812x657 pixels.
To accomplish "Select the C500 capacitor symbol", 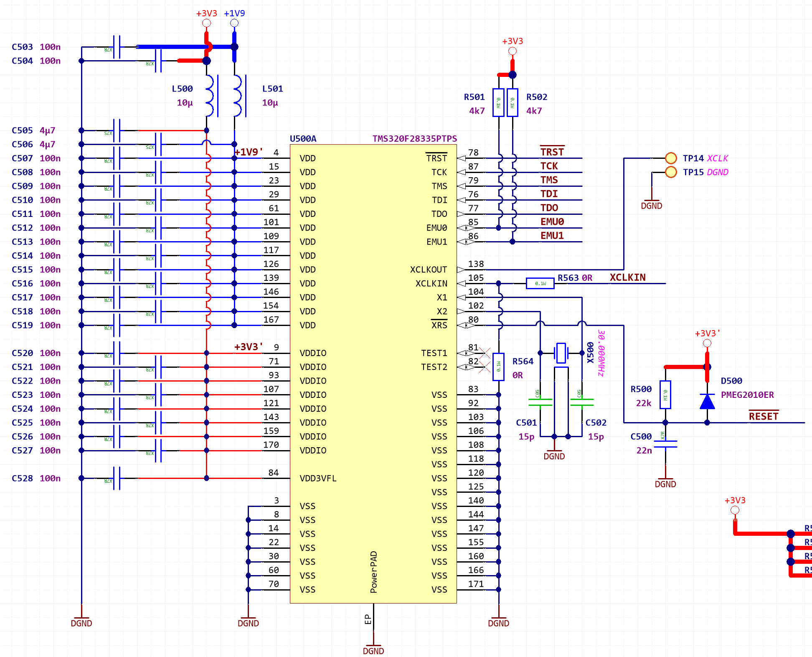I will click(665, 444).
